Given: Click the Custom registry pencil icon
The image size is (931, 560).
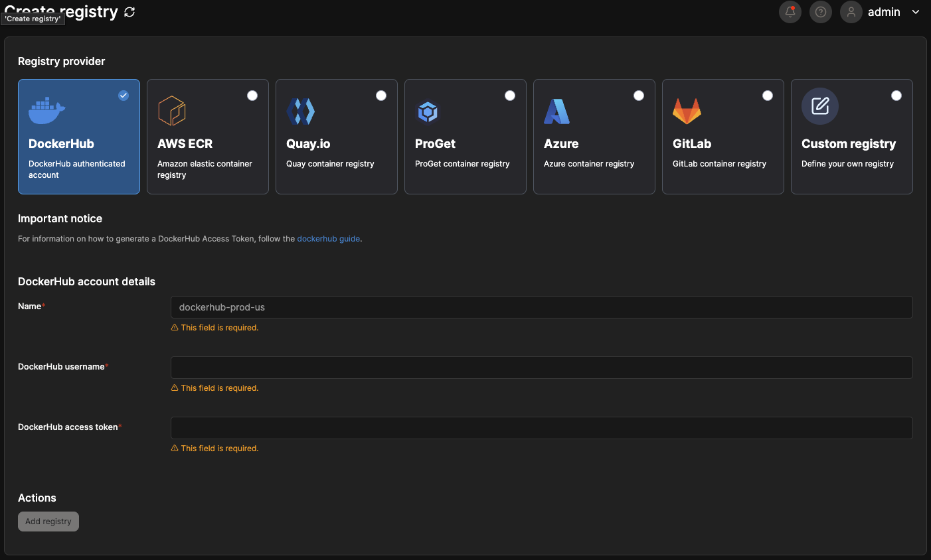Looking at the screenshot, I should pos(820,106).
